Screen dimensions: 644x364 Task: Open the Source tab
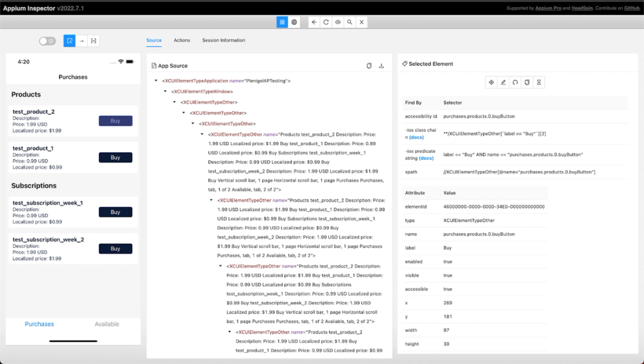pyautogui.click(x=154, y=40)
